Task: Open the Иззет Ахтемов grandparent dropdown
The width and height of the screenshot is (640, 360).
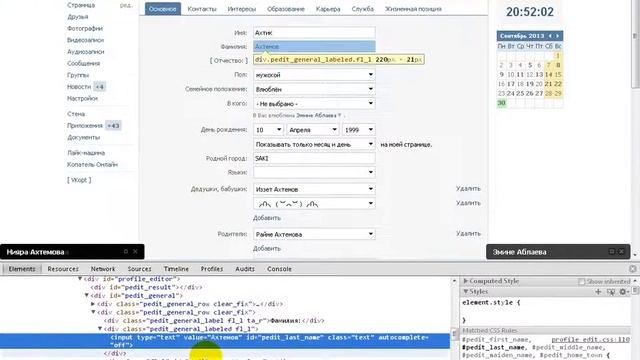Action: 314,189
